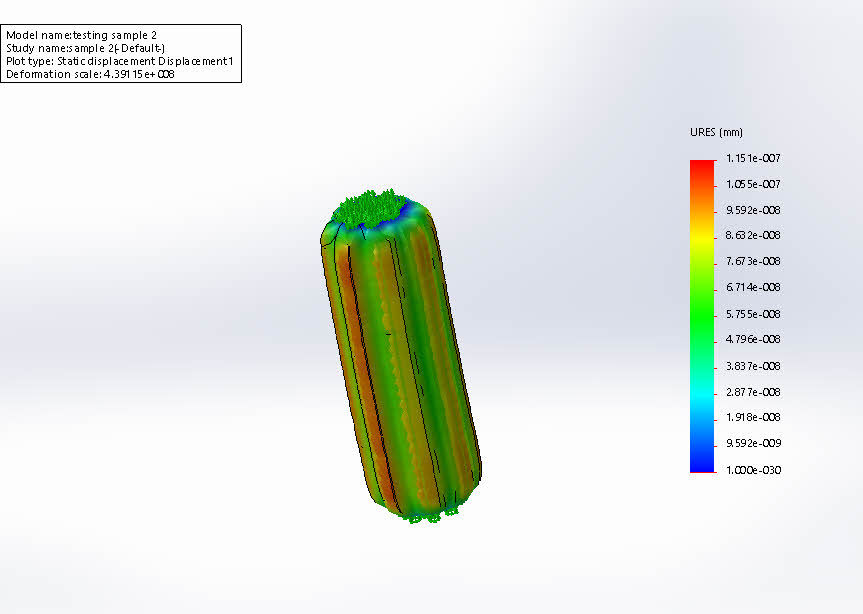Click the legend value 4.796e-008
The height and width of the screenshot is (614, 863).
pyautogui.click(x=753, y=339)
